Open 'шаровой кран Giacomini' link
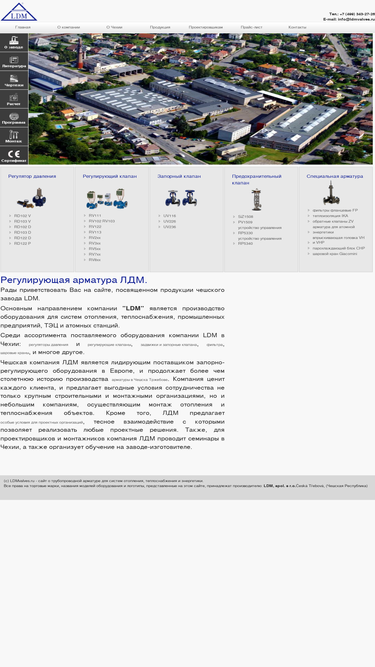The width and height of the screenshot is (375, 667). tap(335, 254)
